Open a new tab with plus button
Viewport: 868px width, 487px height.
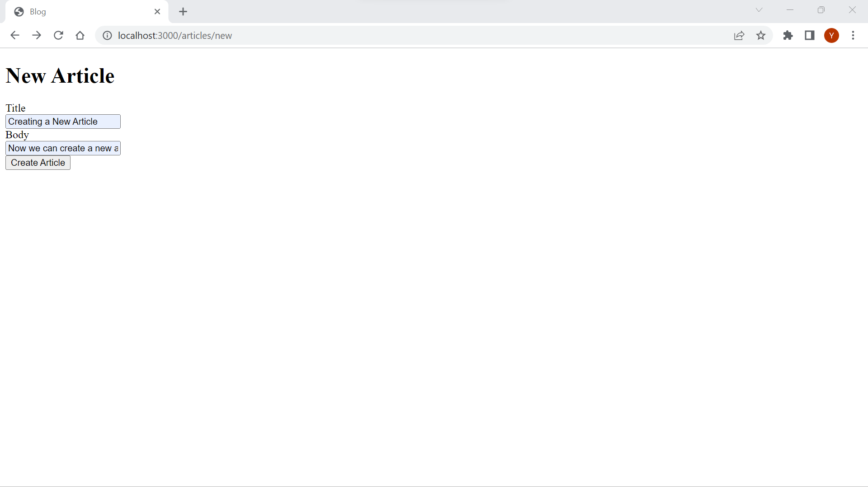(183, 12)
